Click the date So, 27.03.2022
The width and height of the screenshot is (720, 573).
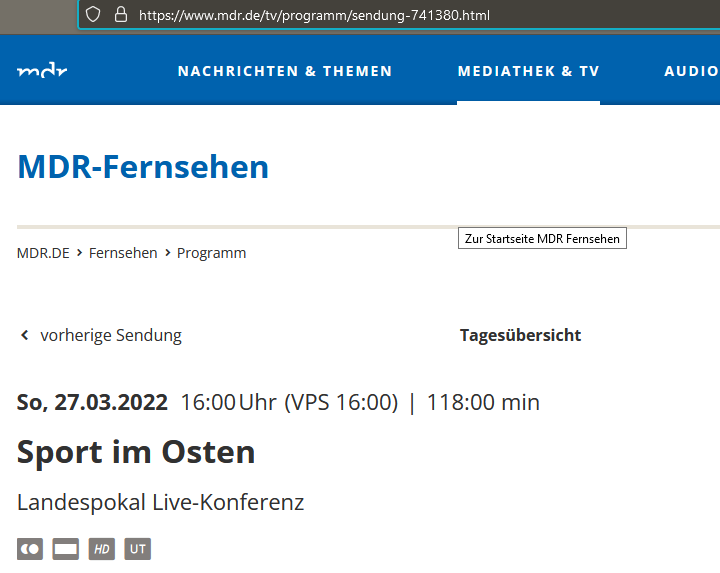pyautogui.click(x=92, y=402)
